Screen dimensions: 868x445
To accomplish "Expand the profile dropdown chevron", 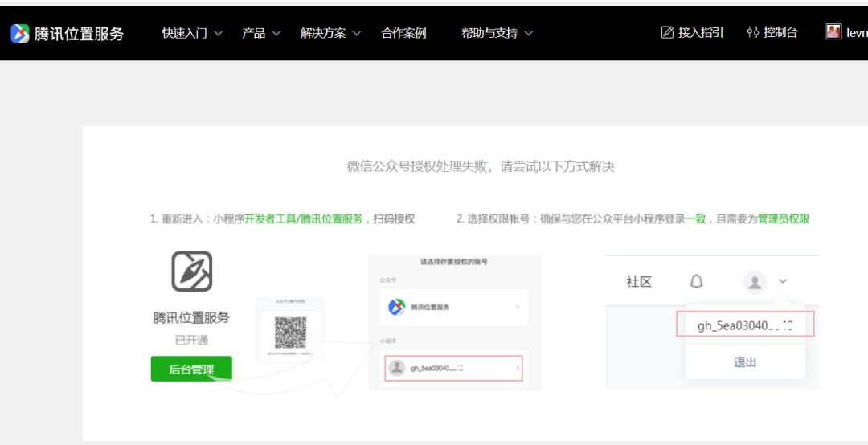I will [x=783, y=281].
